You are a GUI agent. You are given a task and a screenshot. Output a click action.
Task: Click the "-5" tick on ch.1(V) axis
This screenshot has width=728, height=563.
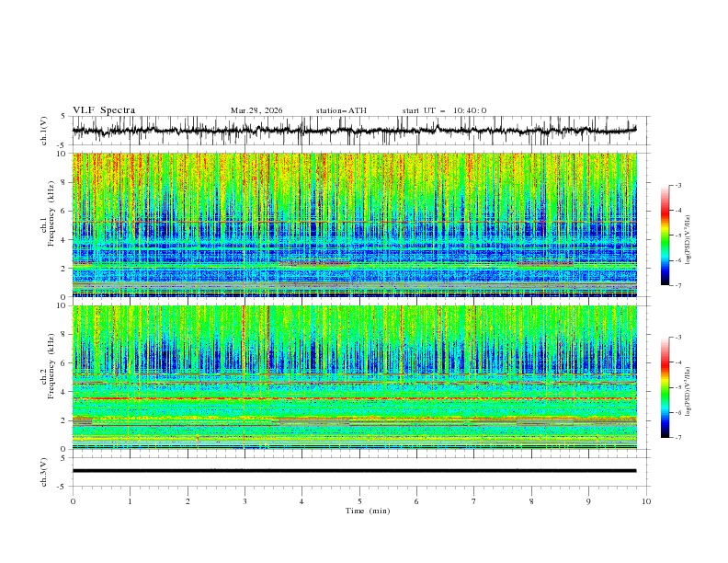point(61,145)
